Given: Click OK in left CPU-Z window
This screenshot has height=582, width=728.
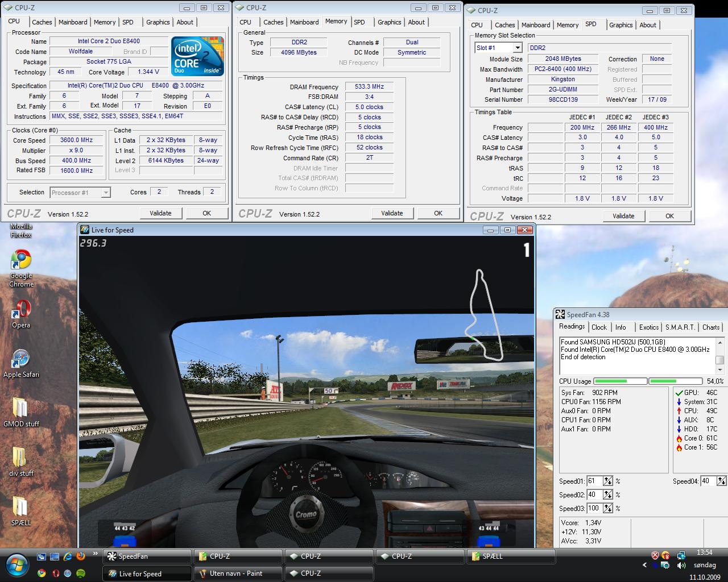Looking at the screenshot, I should coord(206,213).
